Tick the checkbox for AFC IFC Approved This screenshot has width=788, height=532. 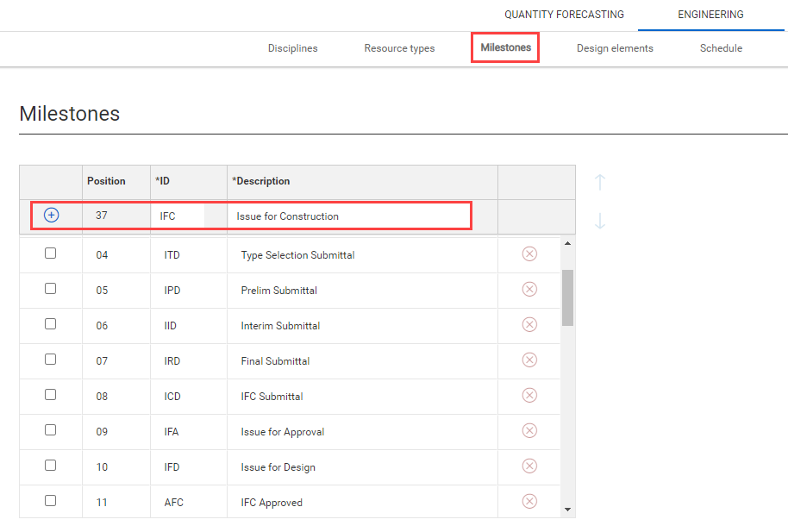50,500
